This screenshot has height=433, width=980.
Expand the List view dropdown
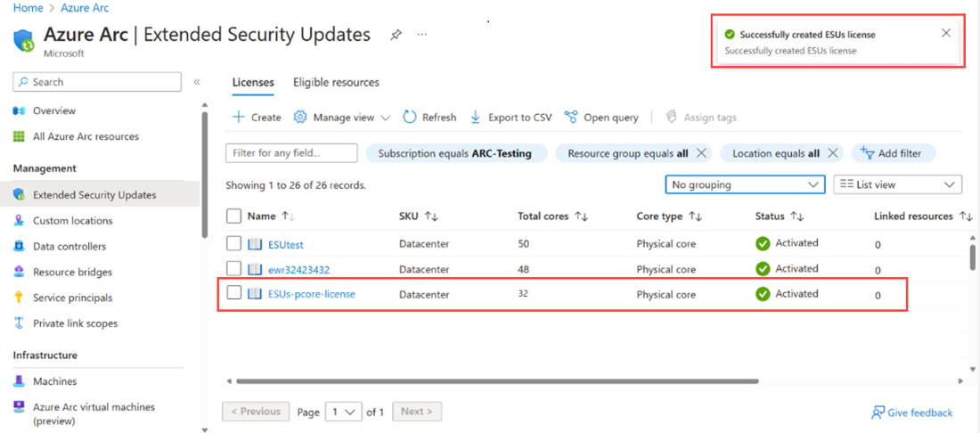coord(897,184)
